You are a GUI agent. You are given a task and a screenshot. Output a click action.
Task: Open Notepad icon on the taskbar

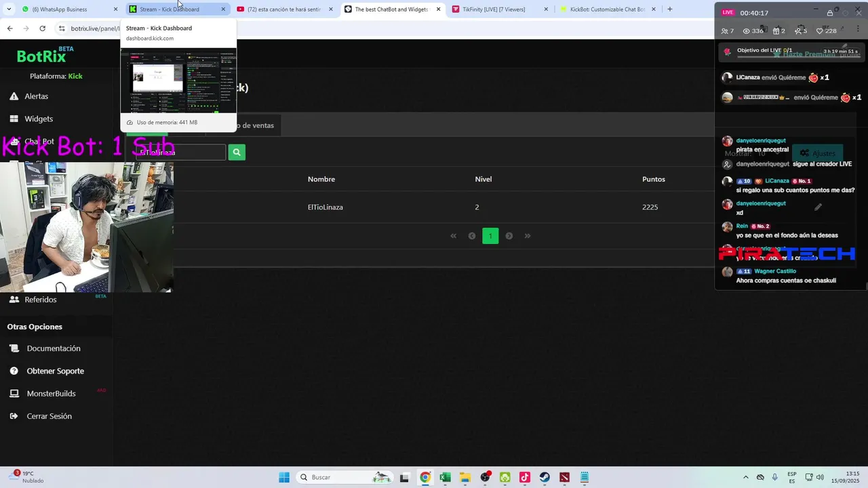click(585, 477)
